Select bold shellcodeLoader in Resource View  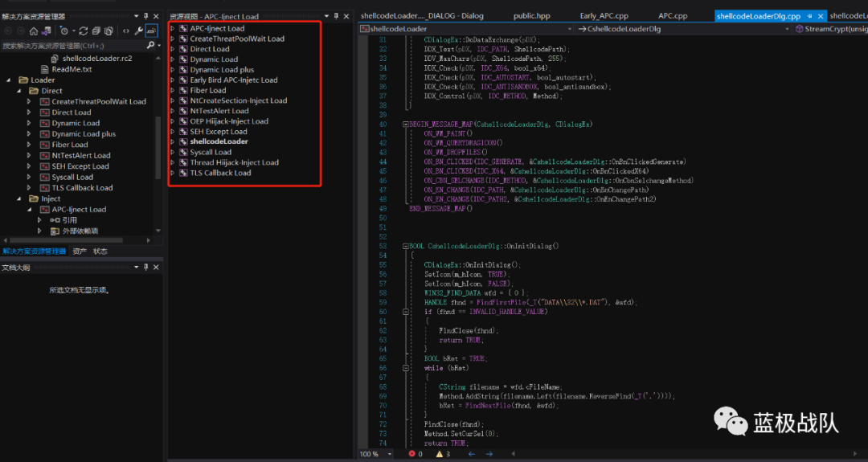219,141
